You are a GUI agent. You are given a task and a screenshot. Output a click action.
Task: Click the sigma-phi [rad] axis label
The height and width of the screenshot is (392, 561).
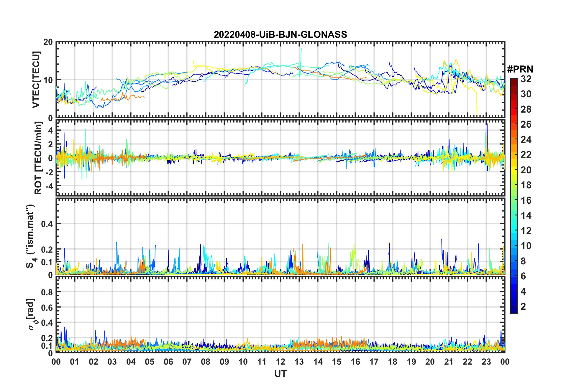[32, 314]
